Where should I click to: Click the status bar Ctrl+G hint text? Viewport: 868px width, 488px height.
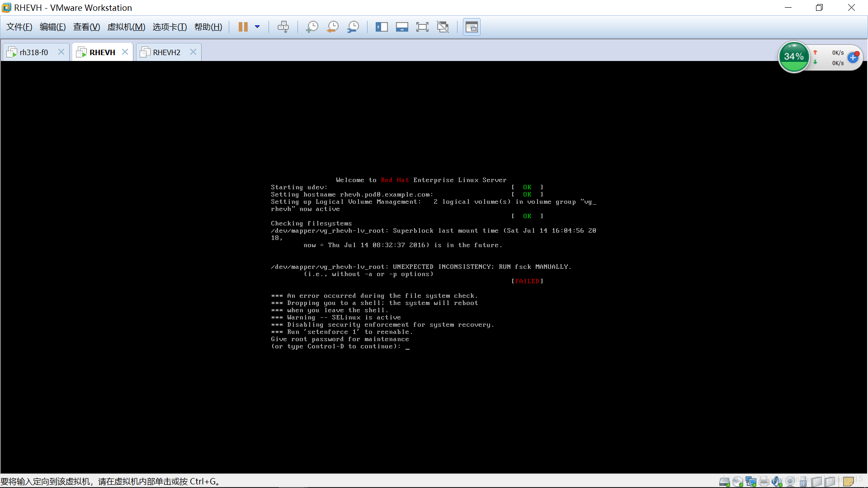(110, 482)
